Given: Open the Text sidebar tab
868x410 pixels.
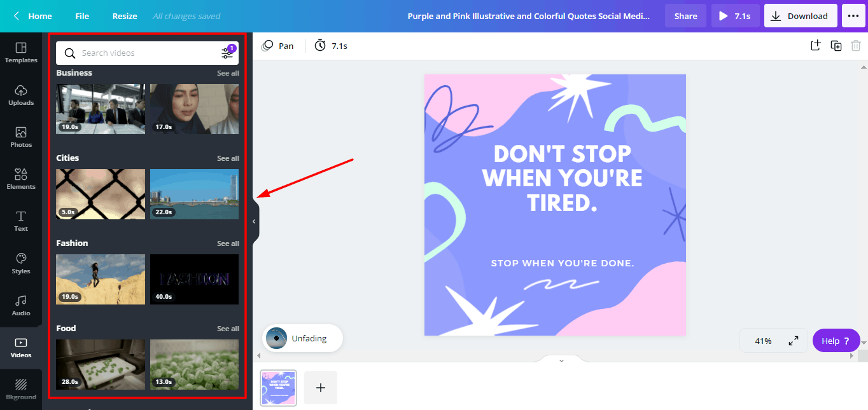Looking at the screenshot, I should tap(21, 221).
